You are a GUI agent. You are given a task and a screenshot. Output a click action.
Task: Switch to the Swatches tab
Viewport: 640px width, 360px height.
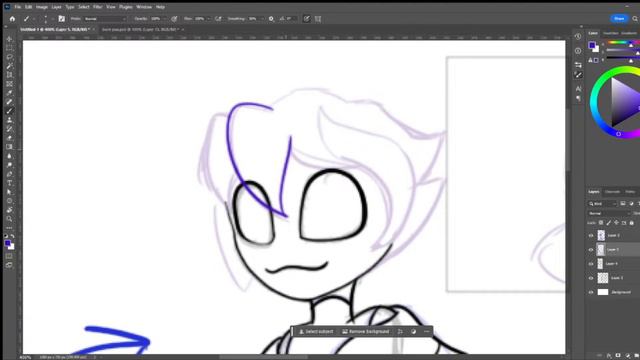click(611, 33)
